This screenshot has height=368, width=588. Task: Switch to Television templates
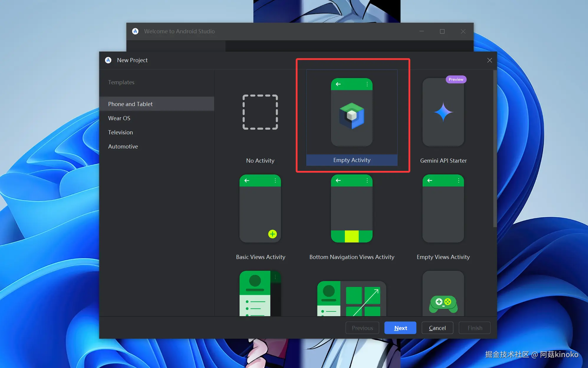(120, 132)
